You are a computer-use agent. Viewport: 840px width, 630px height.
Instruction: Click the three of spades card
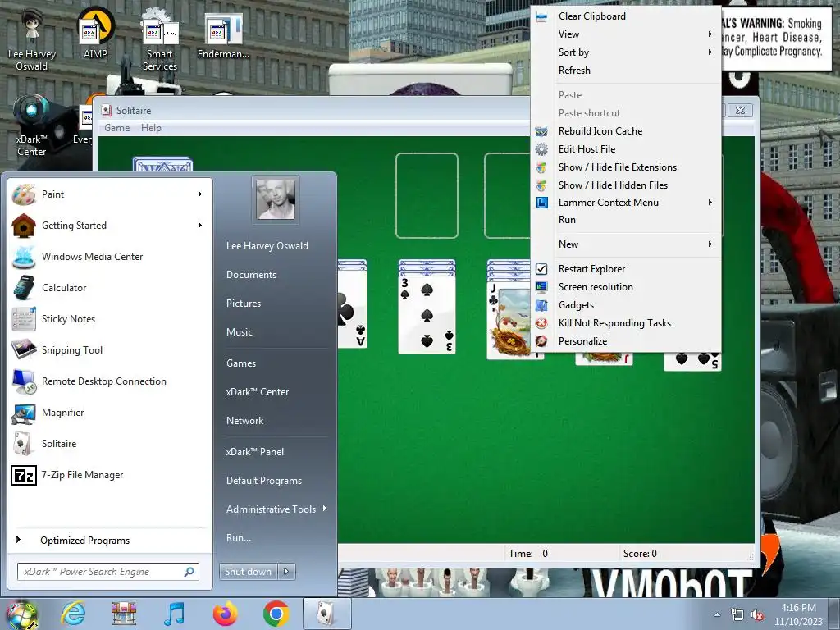pos(427,313)
